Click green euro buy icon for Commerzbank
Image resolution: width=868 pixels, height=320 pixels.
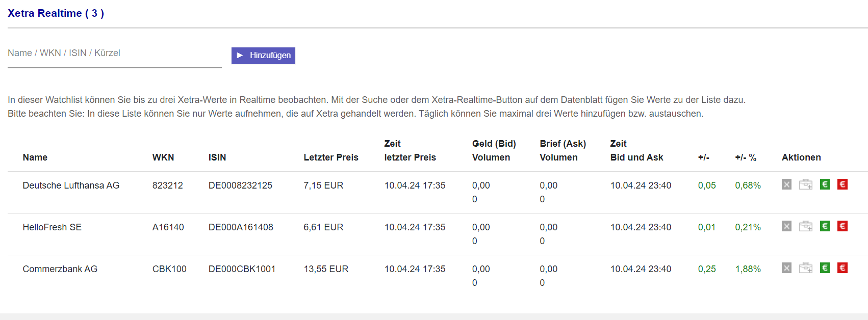click(825, 268)
